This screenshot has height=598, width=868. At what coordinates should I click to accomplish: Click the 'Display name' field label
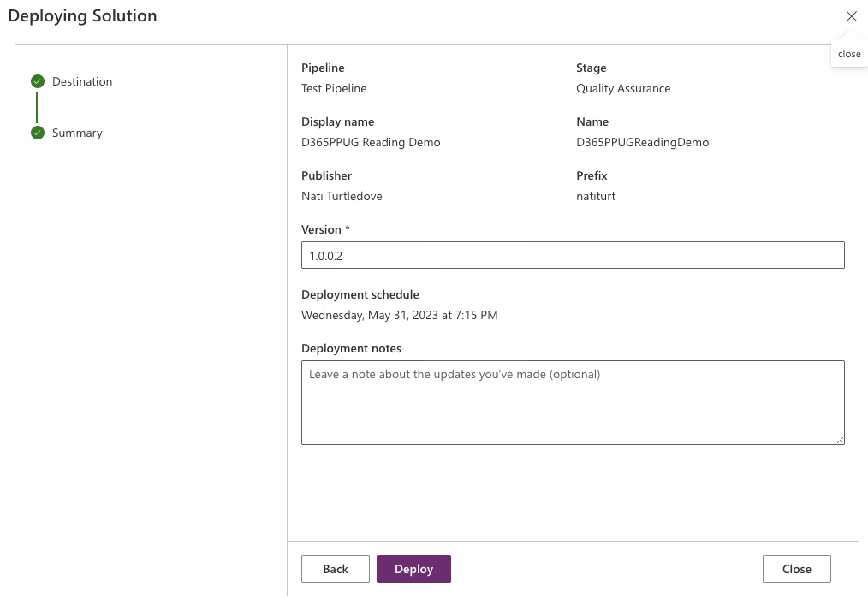coord(337,121)
